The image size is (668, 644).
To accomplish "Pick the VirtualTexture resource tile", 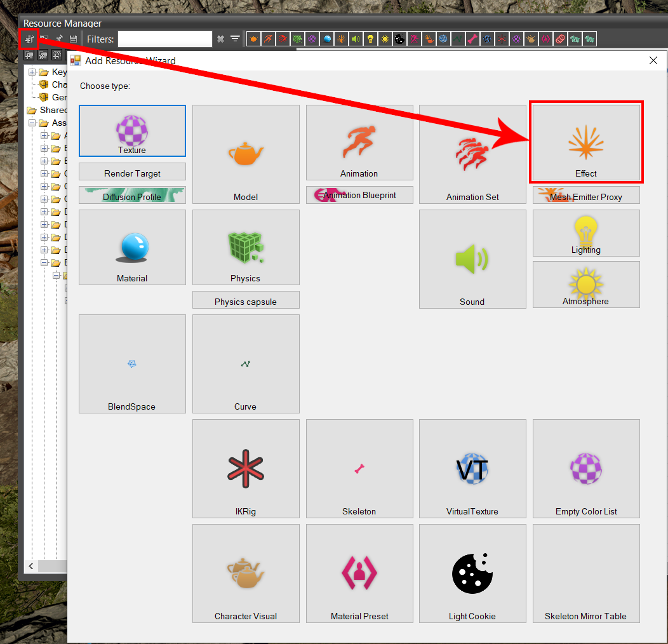I will pos(472,469).
